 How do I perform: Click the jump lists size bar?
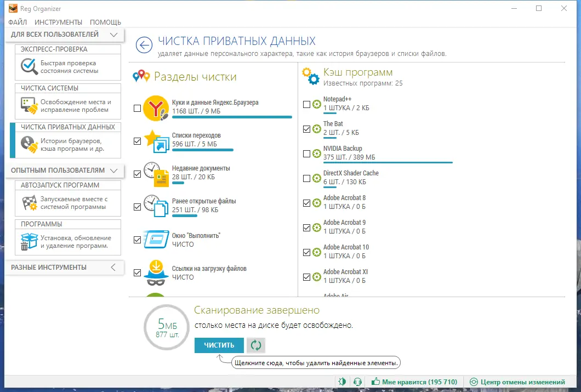pos(203,150)
